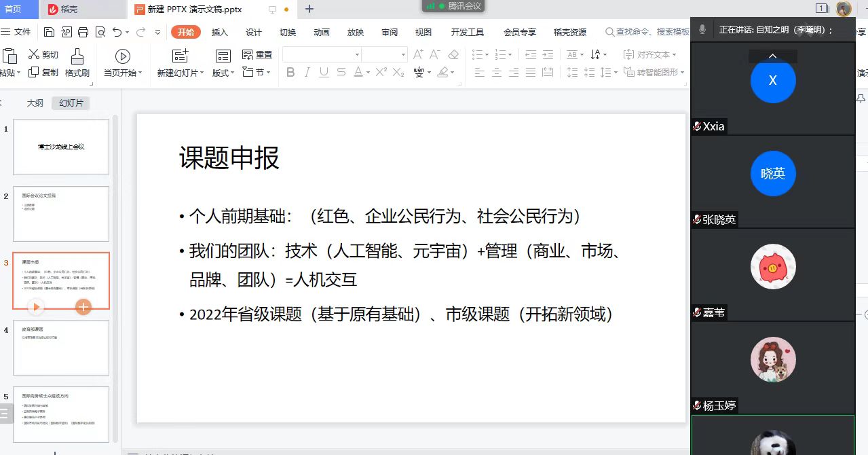The height and width of the screenshot is (455, 868).
Task: Select the Format Painter (格式刷) tool
Action: [x=77, y=62]
